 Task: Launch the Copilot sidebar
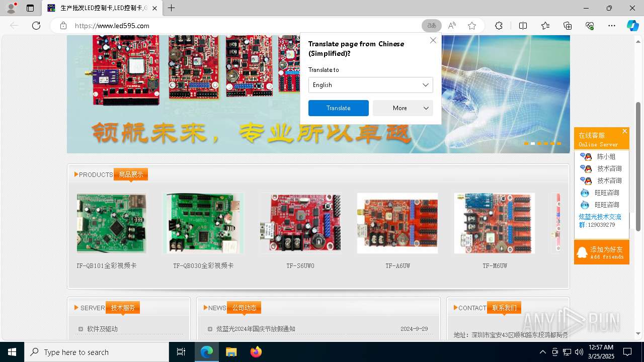tap(632, 26)
